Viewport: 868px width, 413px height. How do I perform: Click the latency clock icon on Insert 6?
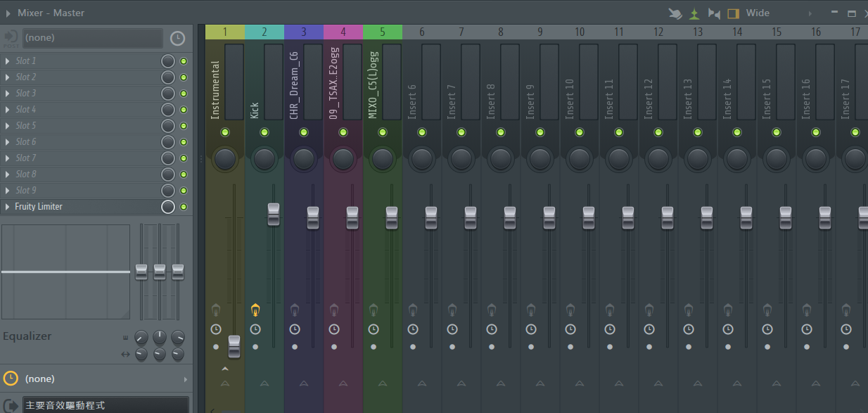point(413,329)
